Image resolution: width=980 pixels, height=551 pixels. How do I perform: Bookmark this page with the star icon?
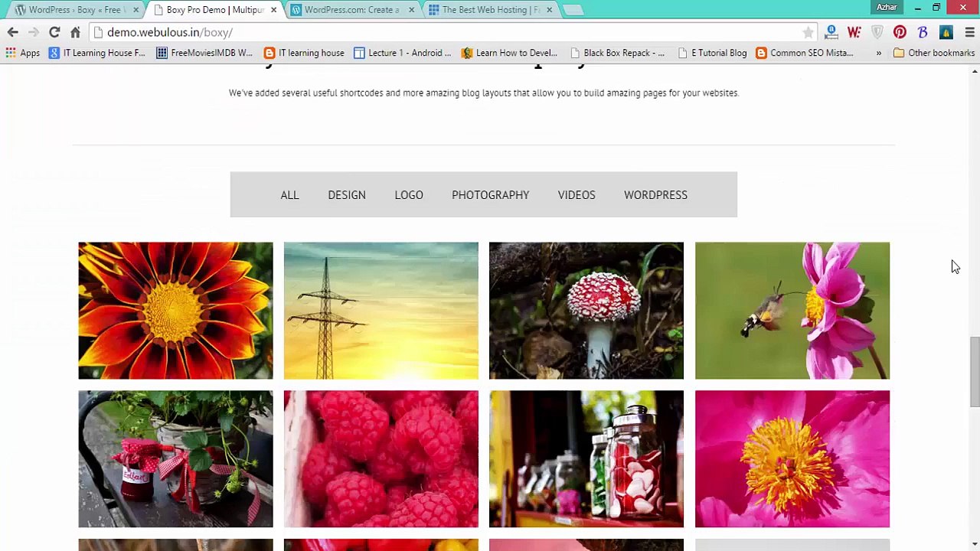pos(808,32)
